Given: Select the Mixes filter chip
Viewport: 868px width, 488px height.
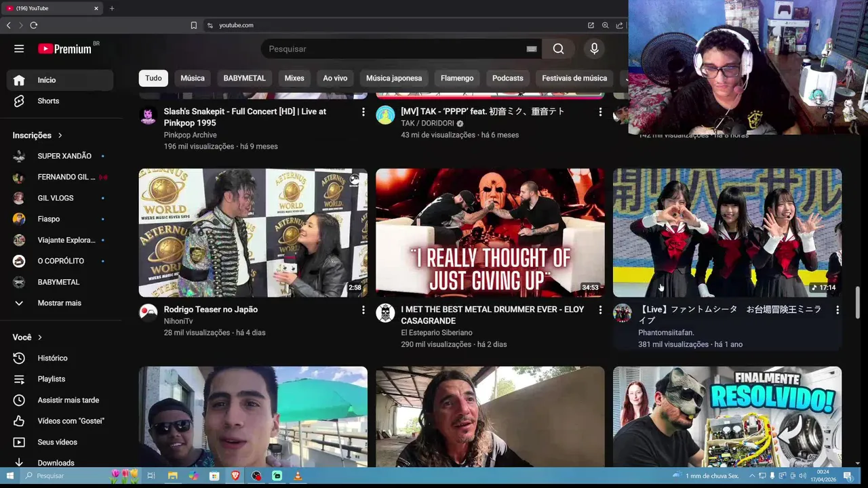Looking at the screenshot, I should click(294, 78).
